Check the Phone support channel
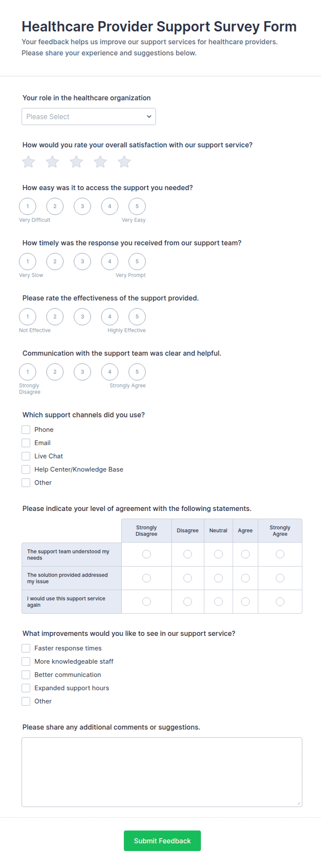 [26, 430]
